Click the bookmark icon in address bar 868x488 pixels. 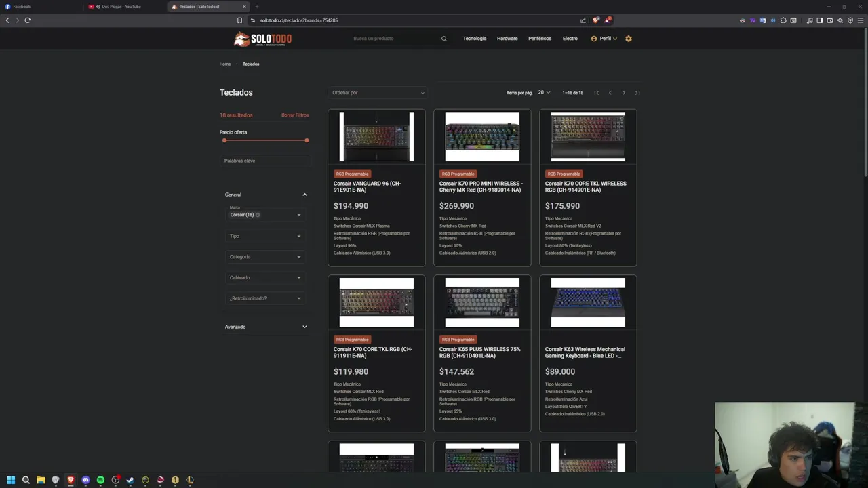pyautogui.click(x=239, y=20)
